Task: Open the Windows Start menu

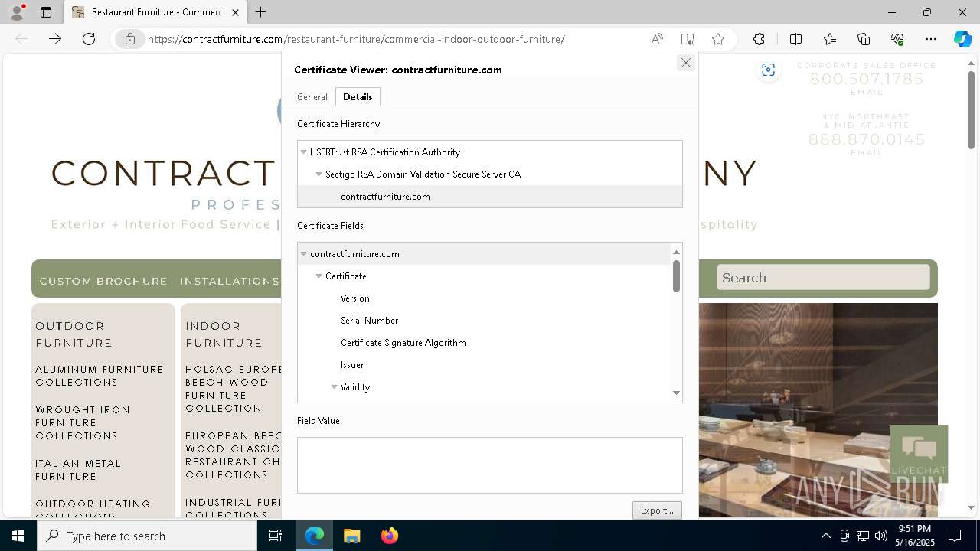Action: tap(18, 536)
